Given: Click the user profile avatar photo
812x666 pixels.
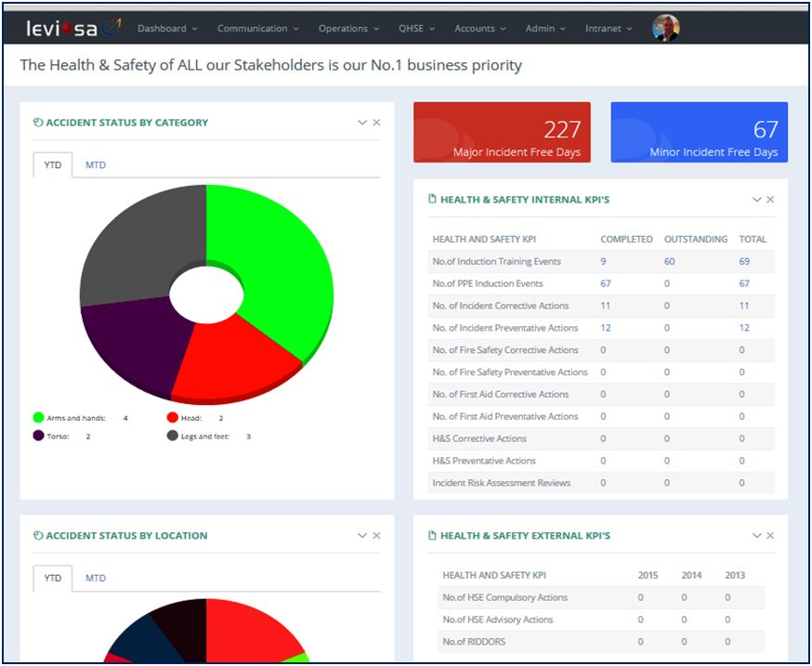Looking at the screenshot, I should [x=665, y=28].
